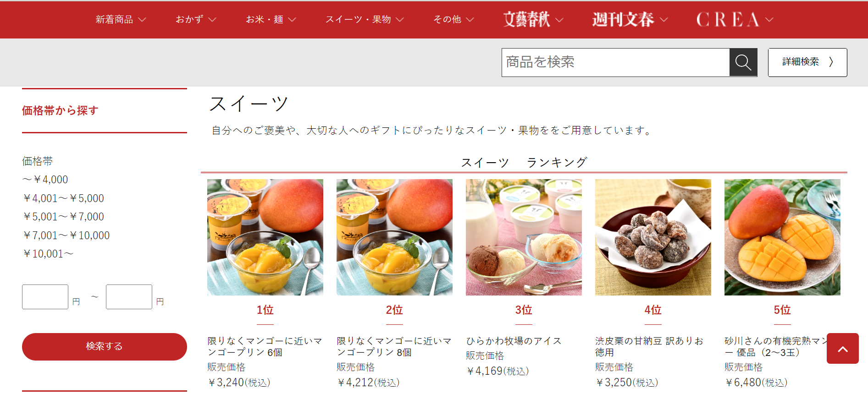Select the ￥10,001～ price range

pos(48,254)
